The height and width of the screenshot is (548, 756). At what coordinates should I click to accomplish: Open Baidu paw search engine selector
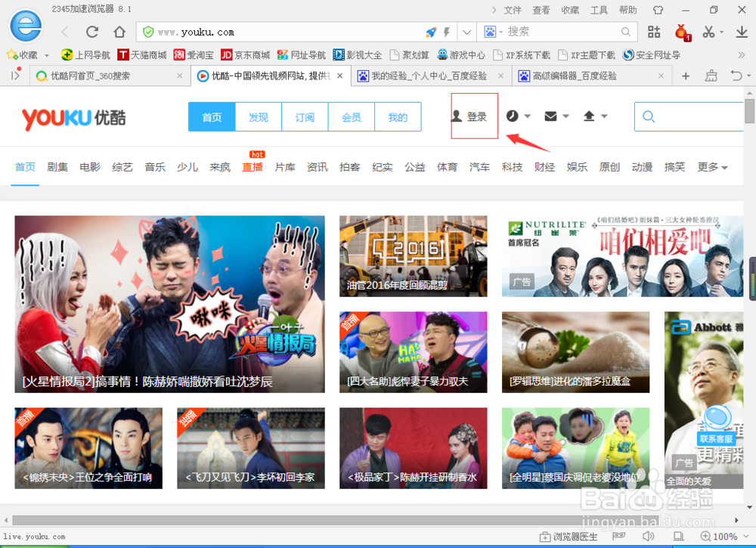493,32
